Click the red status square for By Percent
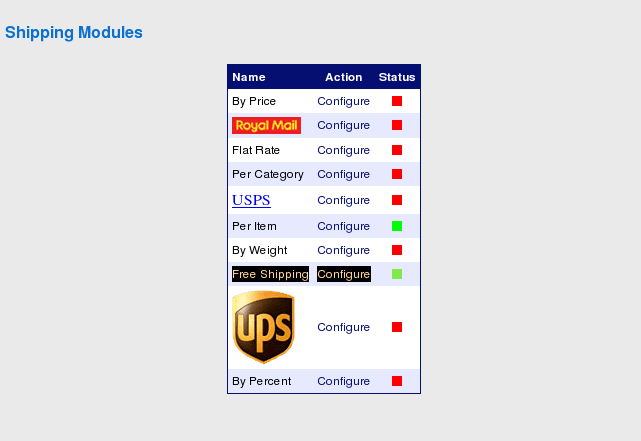Screen dimensions: 641x441 click(x=397, y=381)
